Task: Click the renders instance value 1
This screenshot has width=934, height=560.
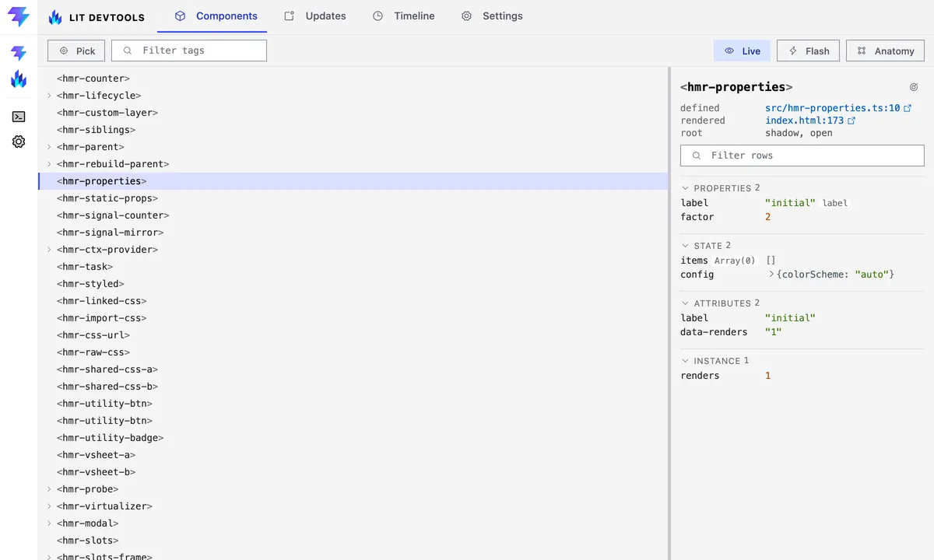Action: click(x=768, y=376)
